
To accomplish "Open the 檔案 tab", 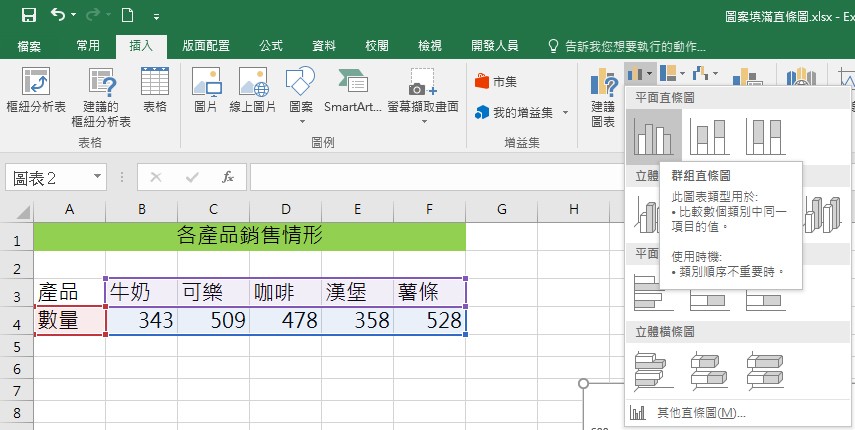I will pyautogui.click(x=29, y=46).
